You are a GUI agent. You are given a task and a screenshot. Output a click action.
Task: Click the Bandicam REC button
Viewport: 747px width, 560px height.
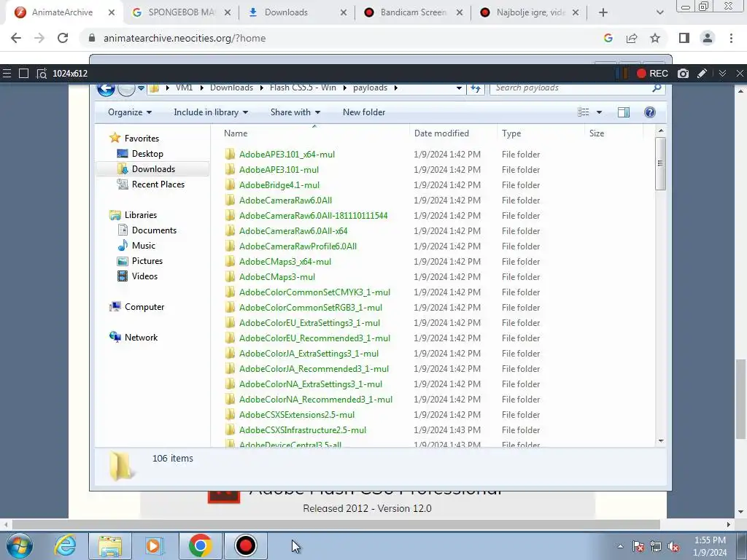pyautogui.click(x=653, y=74)
